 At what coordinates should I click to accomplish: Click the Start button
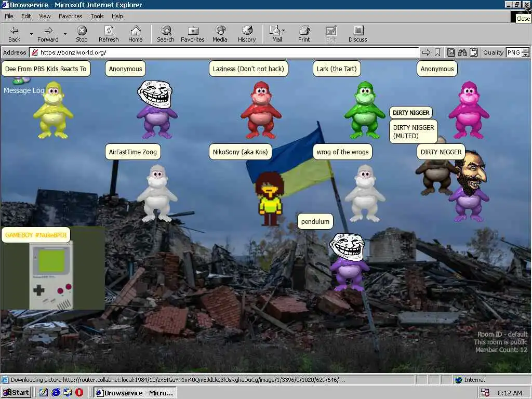tap(16, 393)
